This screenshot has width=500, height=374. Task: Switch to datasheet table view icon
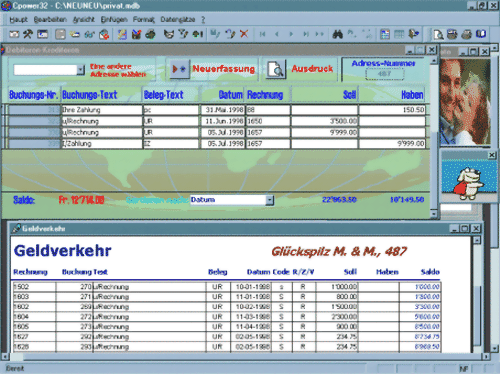pyautogui.click(x=399, y=34)
